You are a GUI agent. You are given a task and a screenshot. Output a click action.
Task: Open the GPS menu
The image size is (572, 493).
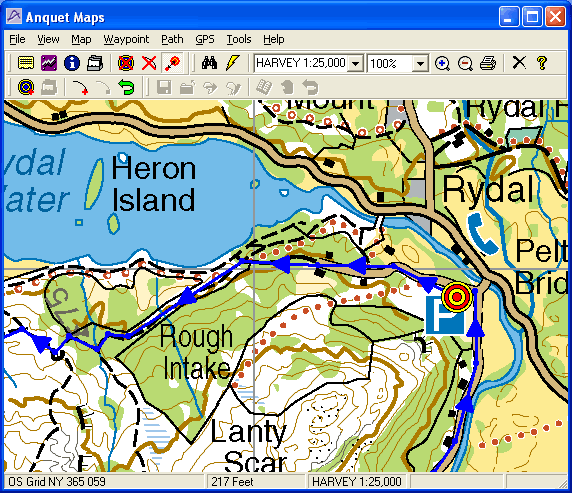point(205,39)
